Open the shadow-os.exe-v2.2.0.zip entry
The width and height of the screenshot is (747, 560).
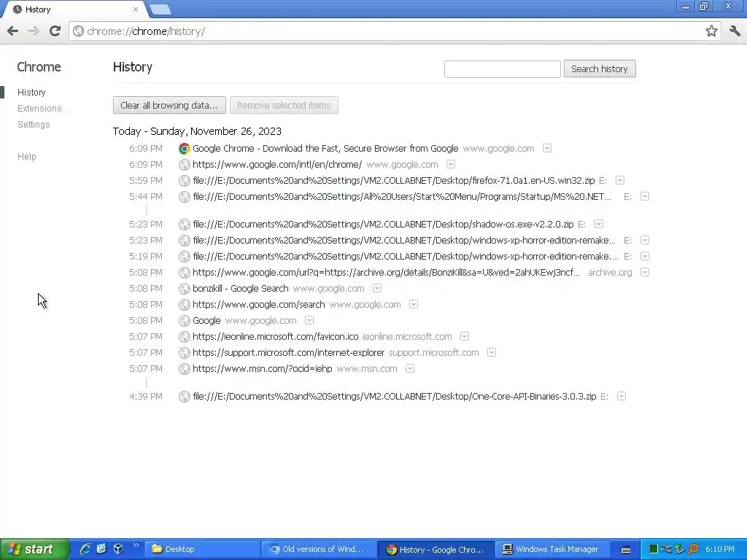pos(383,225)
